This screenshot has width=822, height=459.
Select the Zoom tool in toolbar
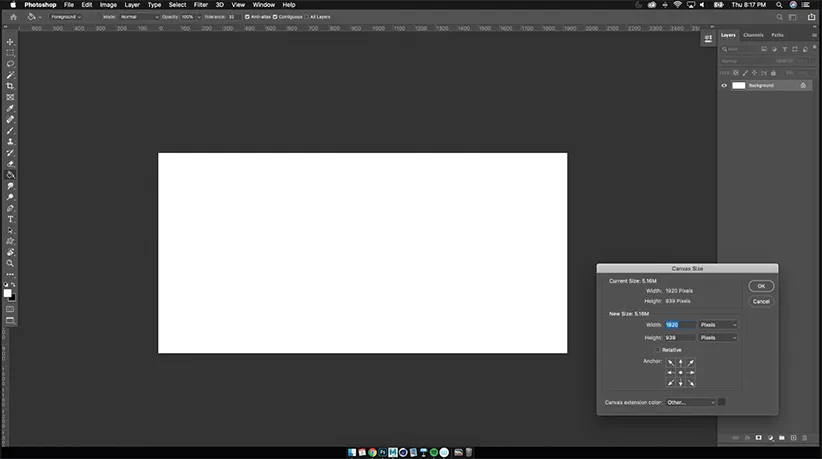10,263
